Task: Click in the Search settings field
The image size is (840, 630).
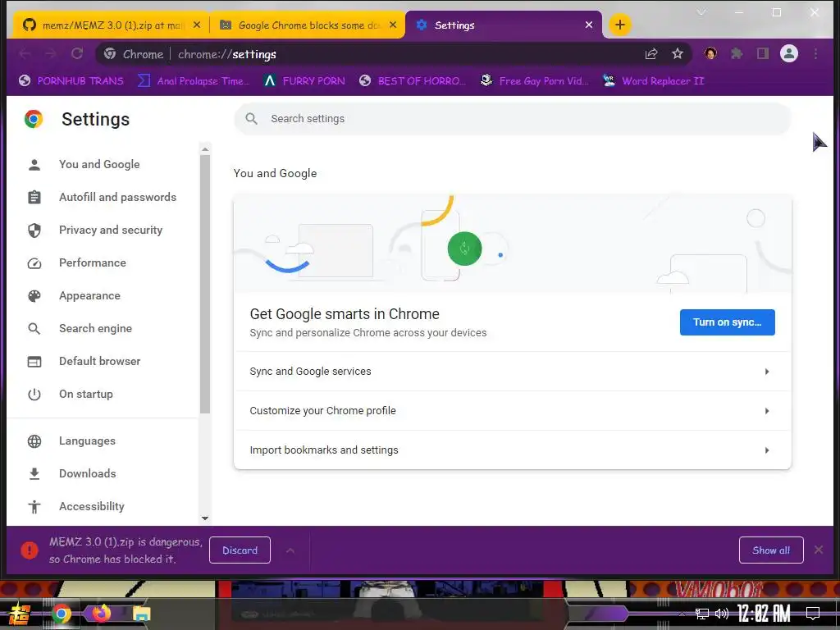Action: tap(512, 118)
